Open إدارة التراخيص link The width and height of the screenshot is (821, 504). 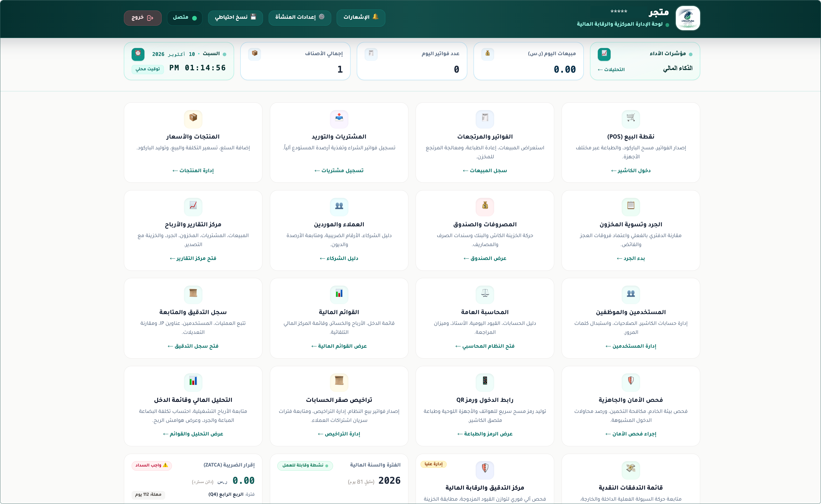[x=339, y=434]
